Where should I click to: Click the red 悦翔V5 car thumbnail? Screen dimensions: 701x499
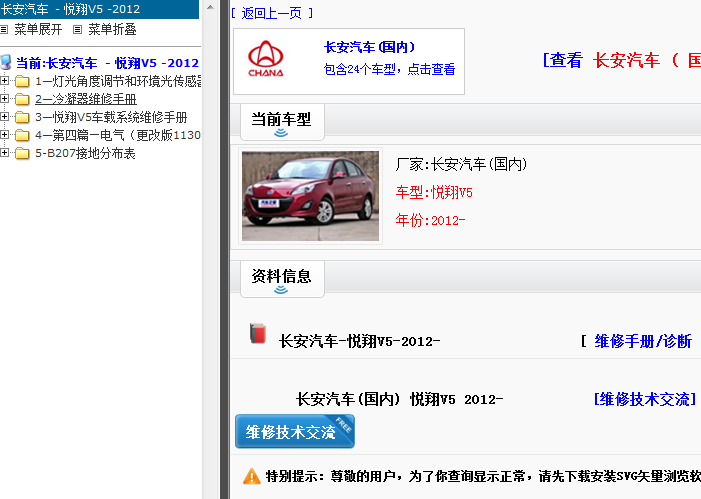tap(310, 196)
